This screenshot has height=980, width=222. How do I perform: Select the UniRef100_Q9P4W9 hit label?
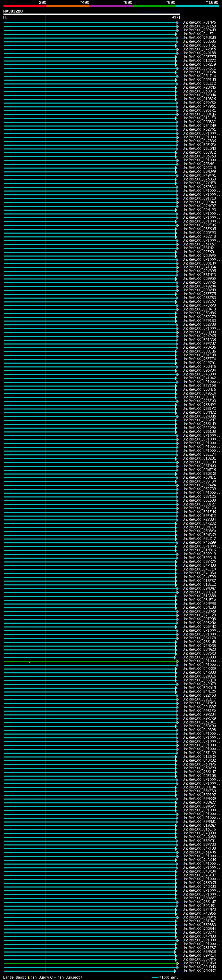[199, 30]
